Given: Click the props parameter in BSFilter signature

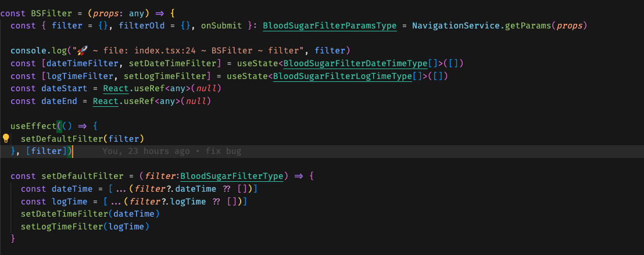Looking at the screenshot, I should tap(106, 13).
